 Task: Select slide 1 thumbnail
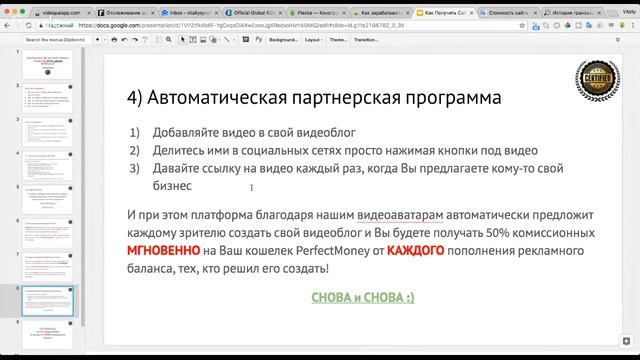point(47,64)
